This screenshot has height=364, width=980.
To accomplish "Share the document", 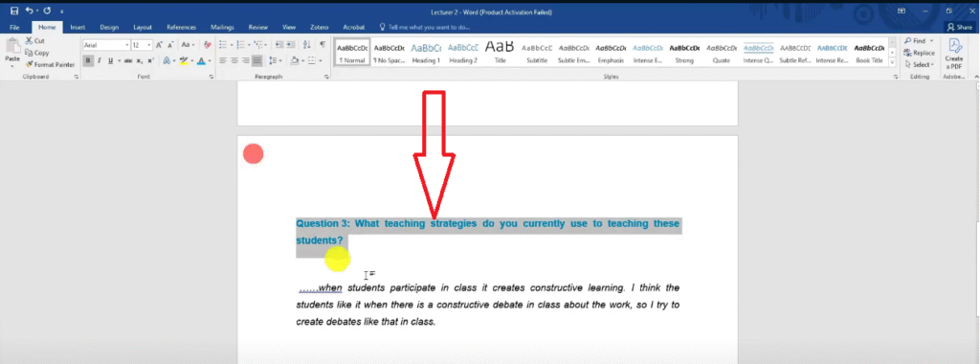I will [x=959, y=28].
